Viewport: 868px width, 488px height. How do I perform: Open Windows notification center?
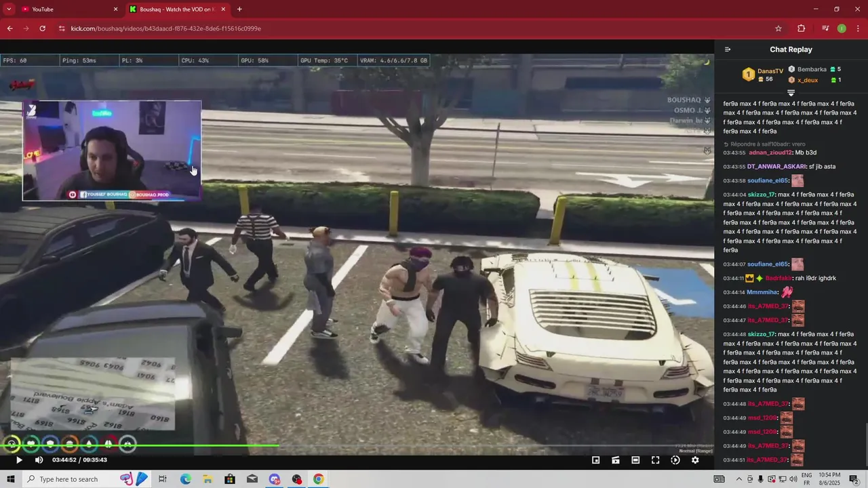854,479
